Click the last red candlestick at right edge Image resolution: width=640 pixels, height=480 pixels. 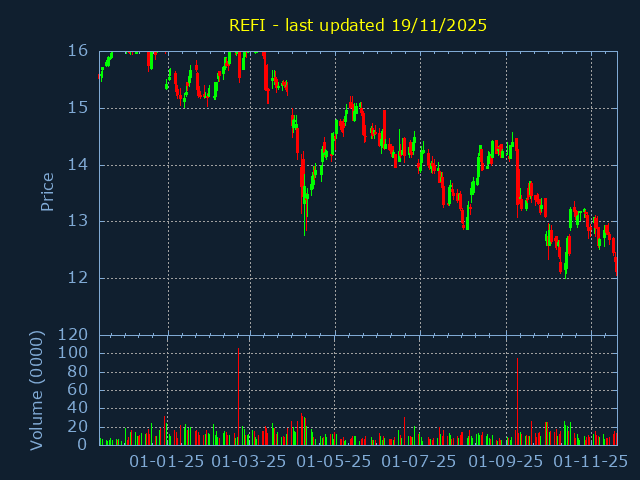616,266
